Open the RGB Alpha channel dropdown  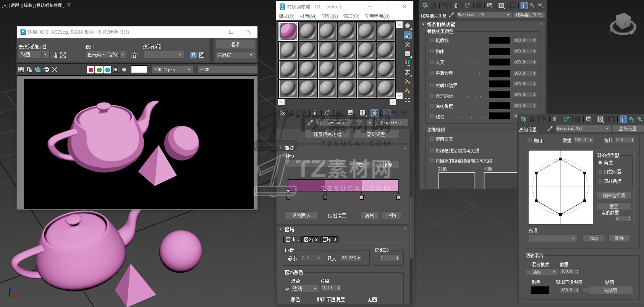tap(172, 70)
